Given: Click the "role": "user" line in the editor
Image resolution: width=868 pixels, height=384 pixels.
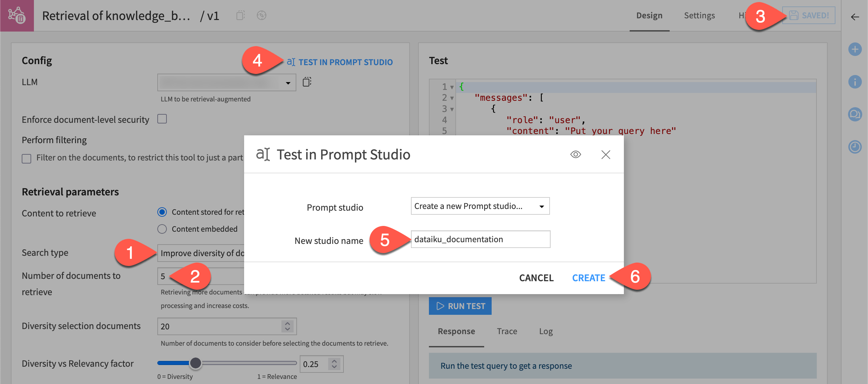Looking at the screenshot, I should click(546, 120).
